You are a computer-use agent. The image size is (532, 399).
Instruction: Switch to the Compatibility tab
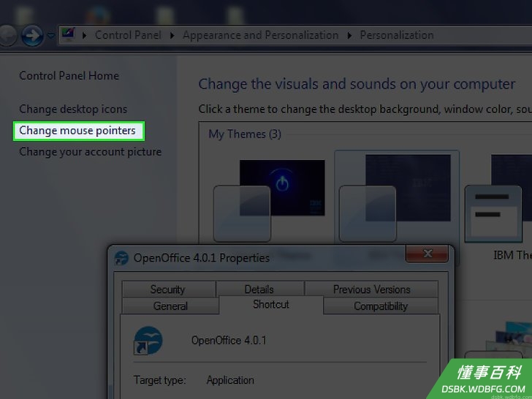(x=381, y=305)
